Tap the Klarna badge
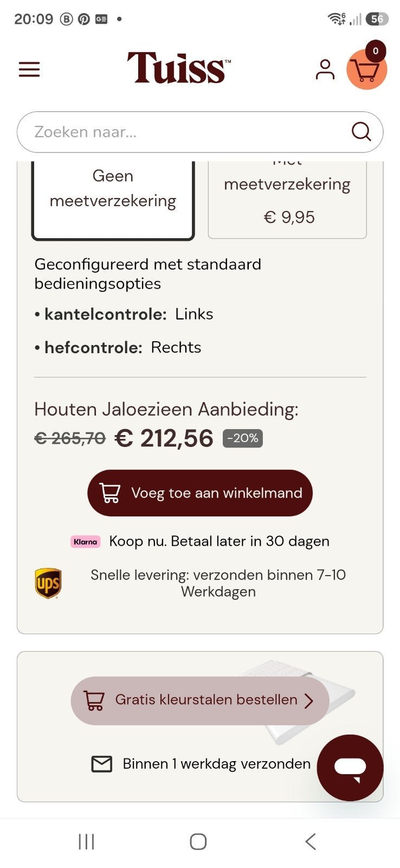Screen dimensions: 400x868 86,541
